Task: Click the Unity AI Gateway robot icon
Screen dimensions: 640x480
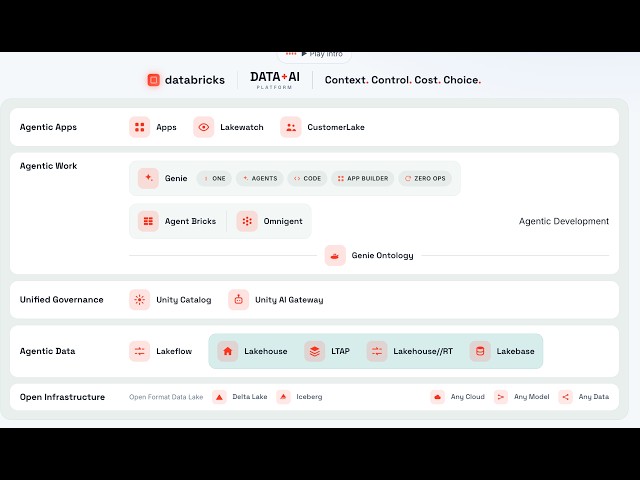Action: (238, 300)
